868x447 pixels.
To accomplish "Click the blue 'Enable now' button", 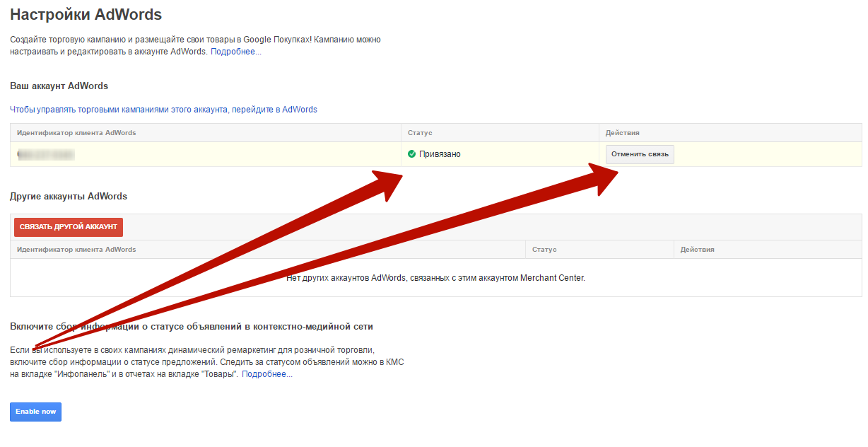I will tap(36, 412).
